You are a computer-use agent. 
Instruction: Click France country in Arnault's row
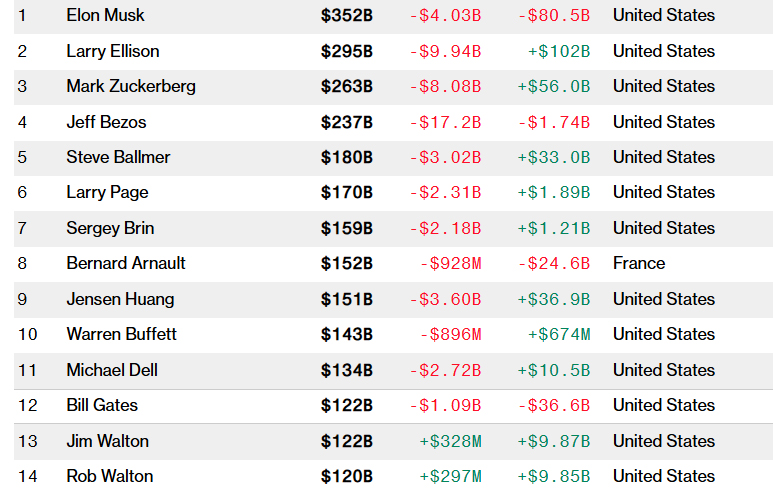(x=639, y=263)
